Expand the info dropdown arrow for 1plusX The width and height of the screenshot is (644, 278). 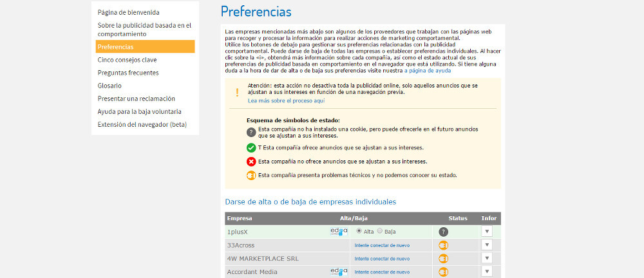pyautogui.click(x=487, y=231)
